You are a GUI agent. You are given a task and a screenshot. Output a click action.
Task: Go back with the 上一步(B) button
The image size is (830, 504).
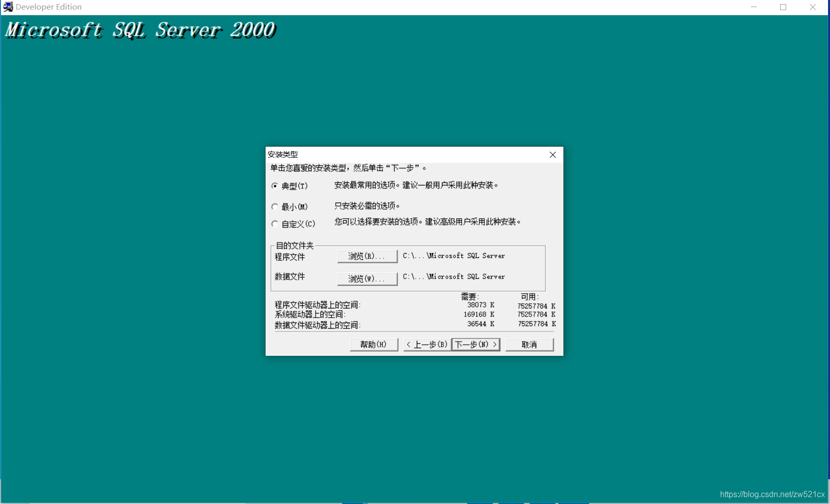coord(427,344)
